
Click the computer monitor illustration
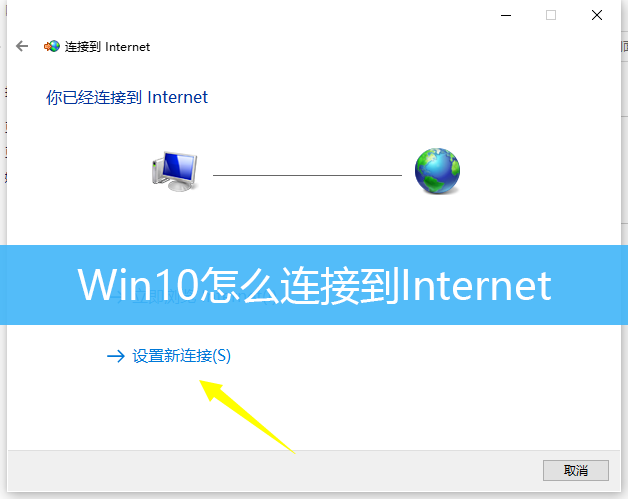click(x=175, y=171)
